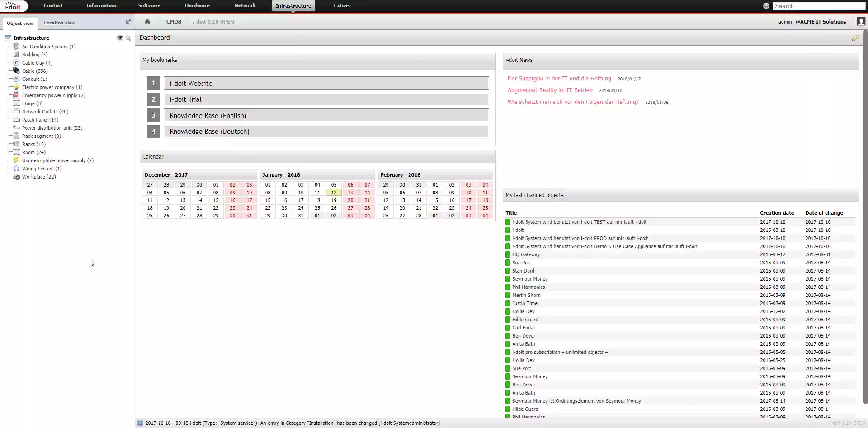Screen dimensions: 868x428
Task: Toggle visibility of the Infrastructure tree
Action: click(x=120, y=38)
